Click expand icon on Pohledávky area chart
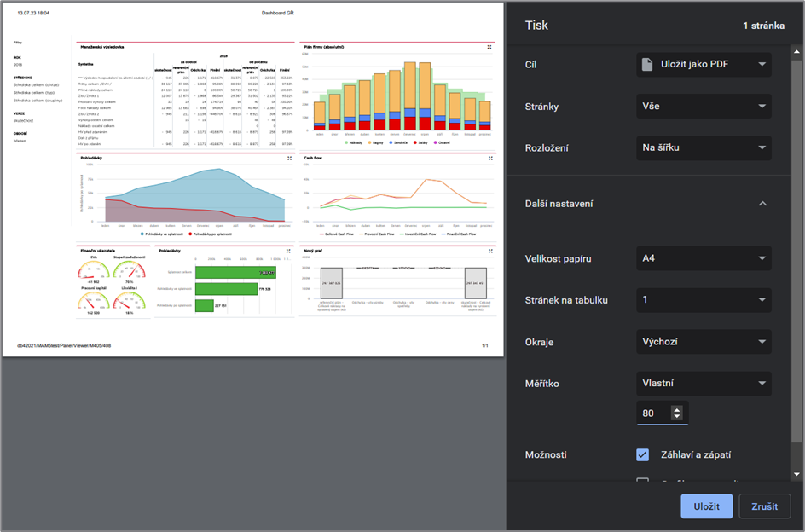The width and height of the screenshot is (805, 532). pyautogui.click(x=290, y=159)
